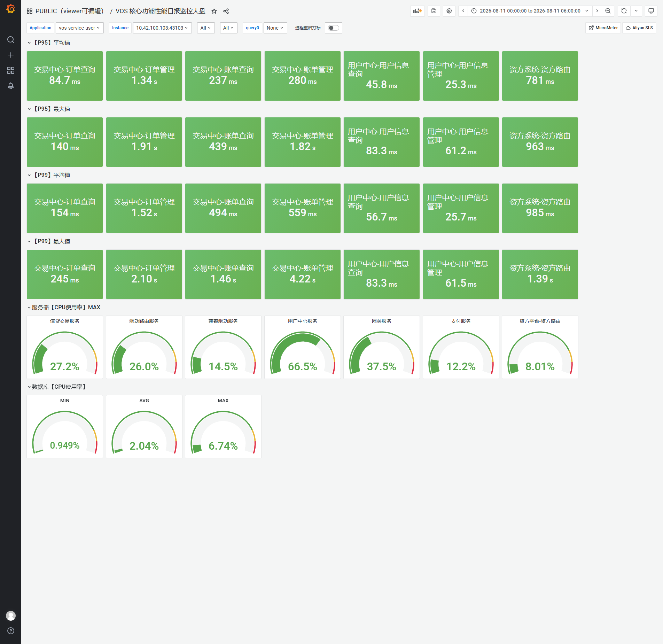Open the alerting bell icon
This screenshot has width=663, height=644.
click(x=11, y=86)
